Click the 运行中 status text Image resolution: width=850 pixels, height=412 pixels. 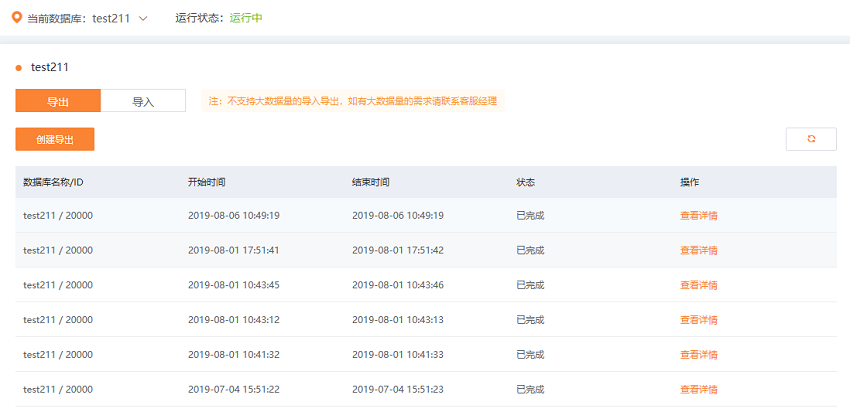click(246, 18)
